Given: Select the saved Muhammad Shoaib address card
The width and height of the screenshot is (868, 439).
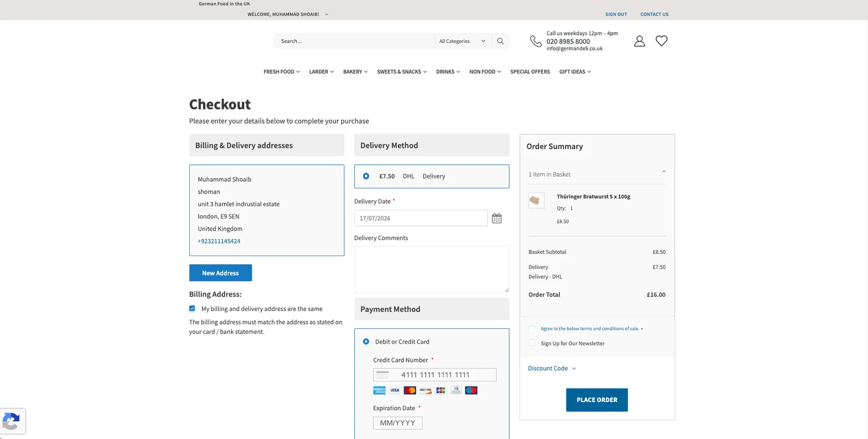Looking at the screenshot, I should 266,211.
